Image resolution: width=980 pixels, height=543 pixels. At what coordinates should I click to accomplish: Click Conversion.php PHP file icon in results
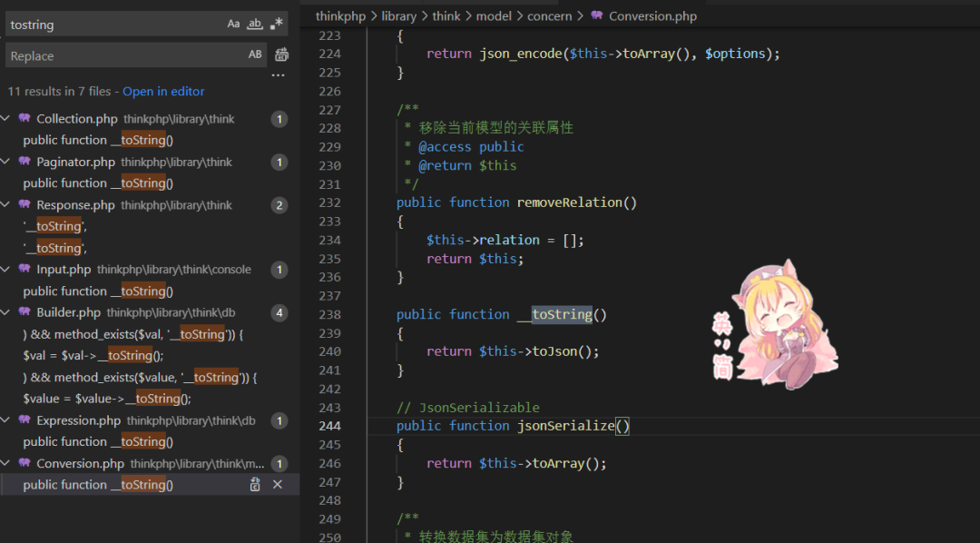(24, 462)
